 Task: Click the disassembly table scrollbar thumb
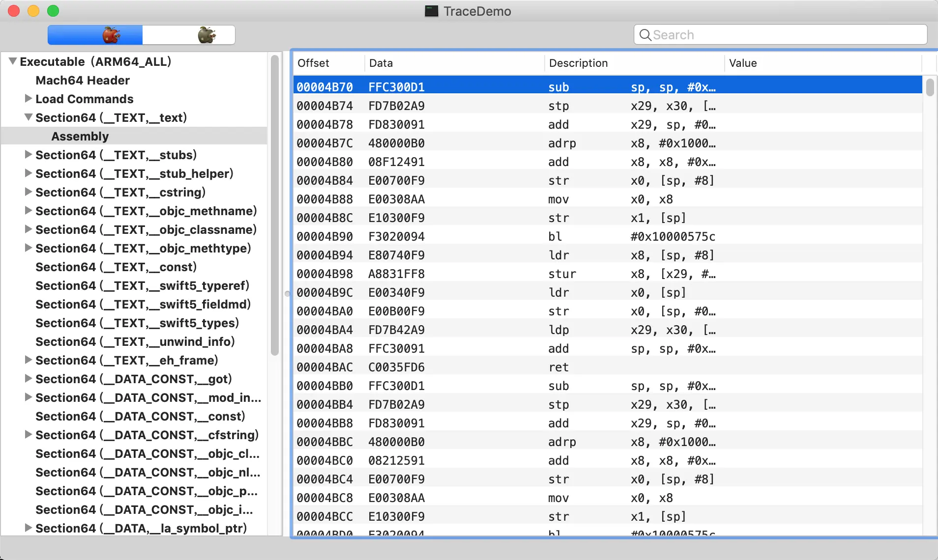(x=930, y=87)
